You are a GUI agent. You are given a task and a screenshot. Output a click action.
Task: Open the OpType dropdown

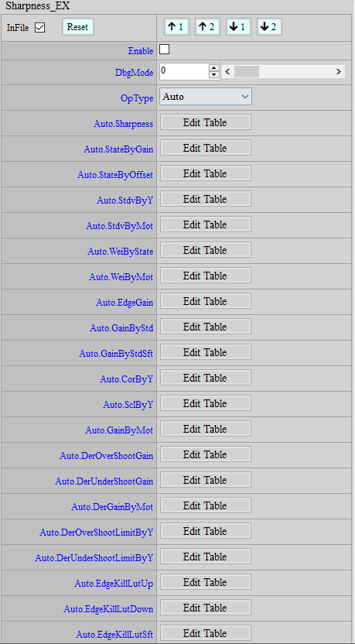[206, 97]
